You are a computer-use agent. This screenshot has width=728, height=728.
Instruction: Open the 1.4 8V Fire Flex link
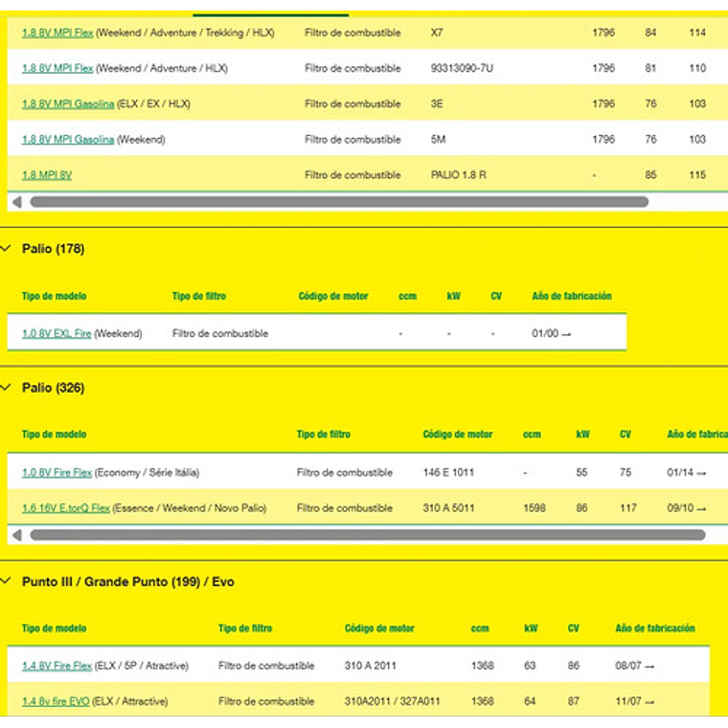coord(57,666)
